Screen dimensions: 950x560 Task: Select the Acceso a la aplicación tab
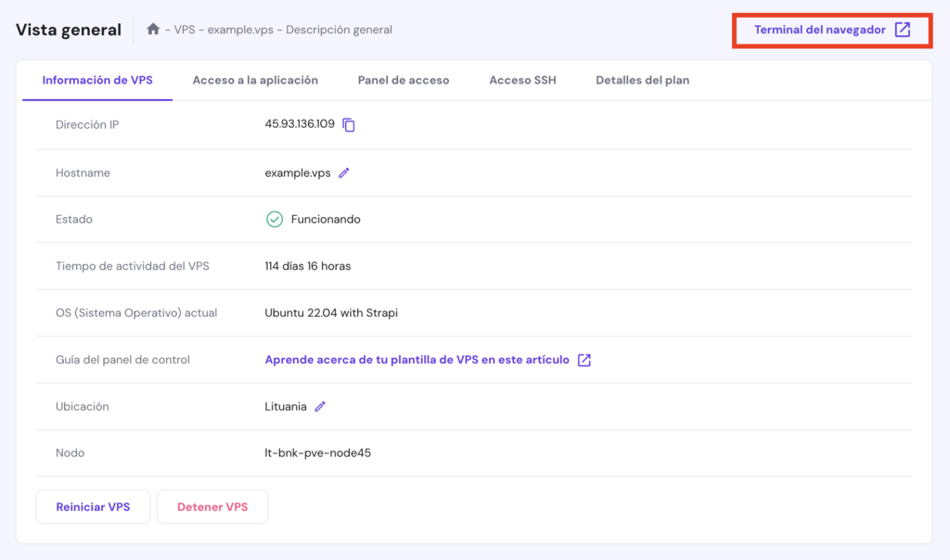[x=255, y=80]
